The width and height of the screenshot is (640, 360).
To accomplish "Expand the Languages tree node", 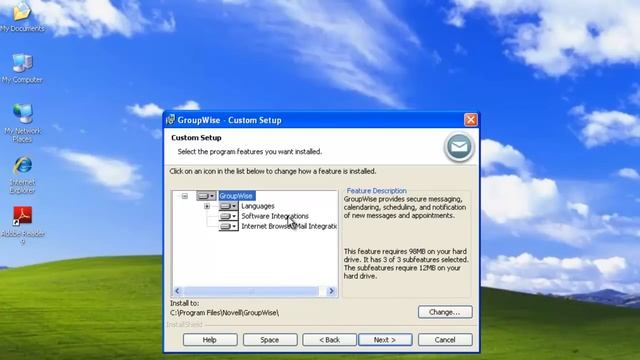I will coord(207,206).
